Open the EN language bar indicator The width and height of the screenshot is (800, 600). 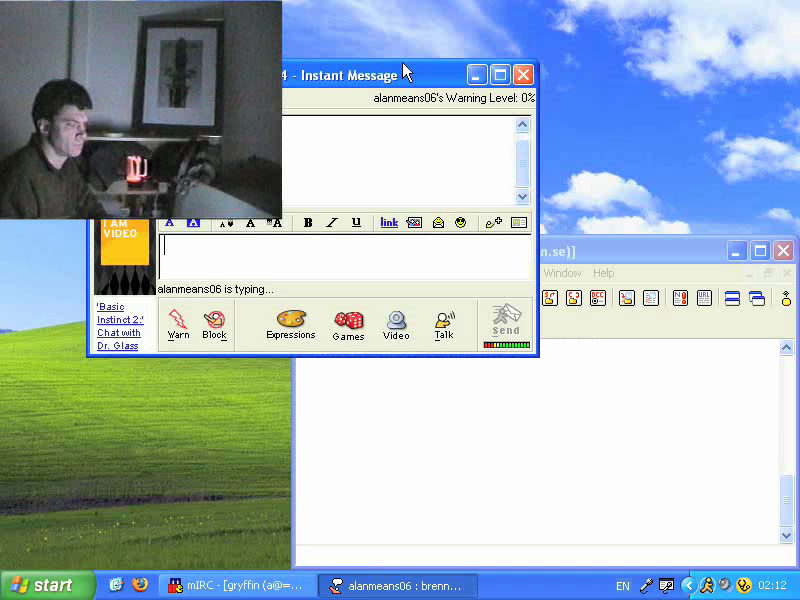point(622,586)
